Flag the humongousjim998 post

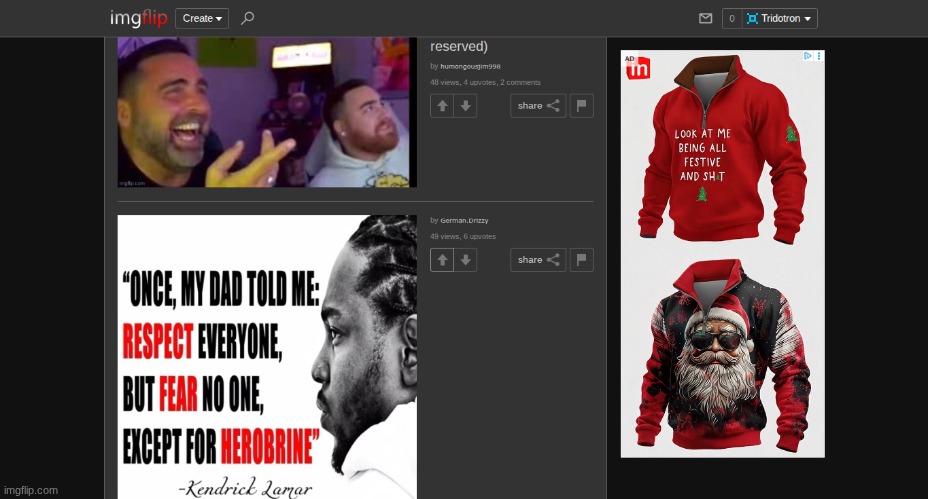coord(582,106)
